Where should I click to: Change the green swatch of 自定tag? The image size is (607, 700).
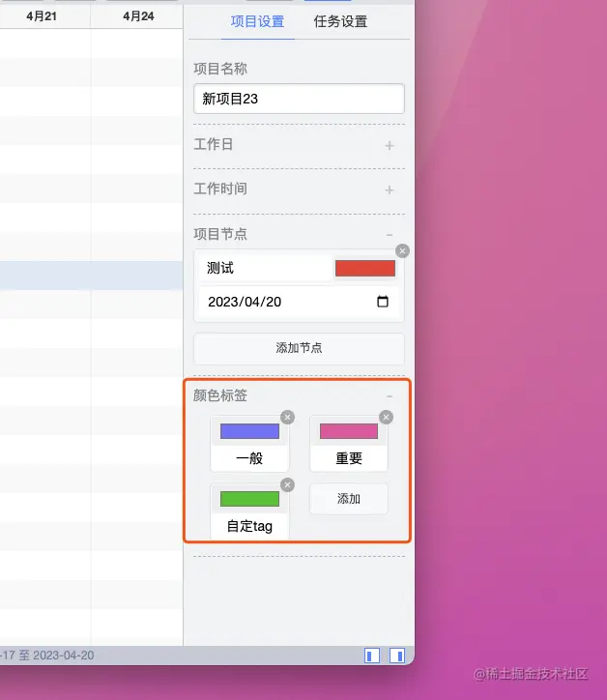tap(249, 499)
